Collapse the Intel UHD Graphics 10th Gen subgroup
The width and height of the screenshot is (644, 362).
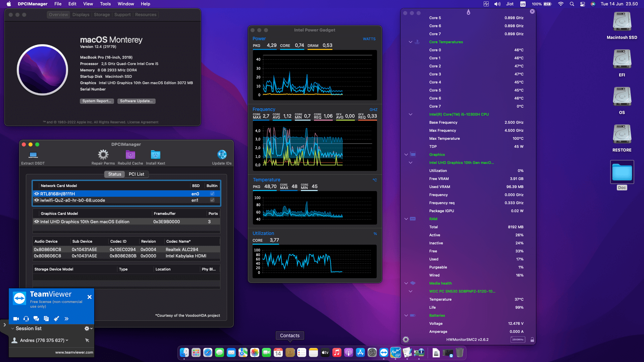[410, 163]
